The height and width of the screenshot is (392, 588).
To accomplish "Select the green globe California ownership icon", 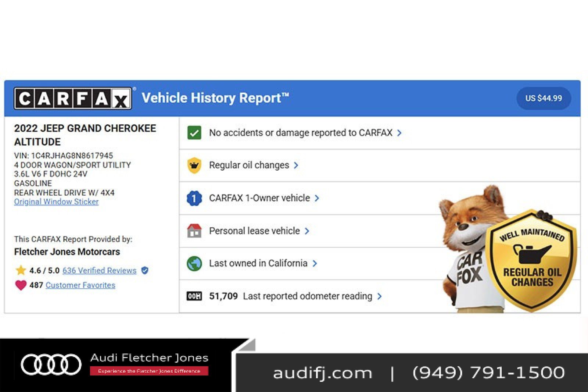I will coord(194,263).
